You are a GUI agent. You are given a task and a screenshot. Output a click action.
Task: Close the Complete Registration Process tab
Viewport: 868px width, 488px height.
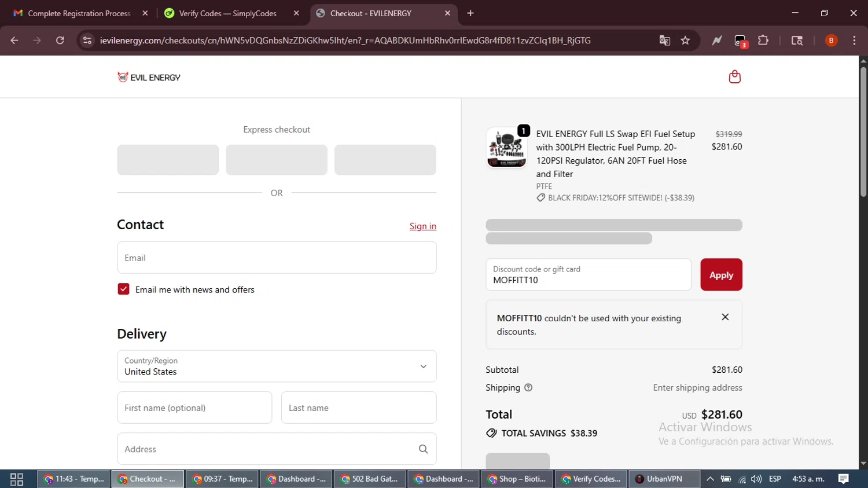(x=145, y=13)
